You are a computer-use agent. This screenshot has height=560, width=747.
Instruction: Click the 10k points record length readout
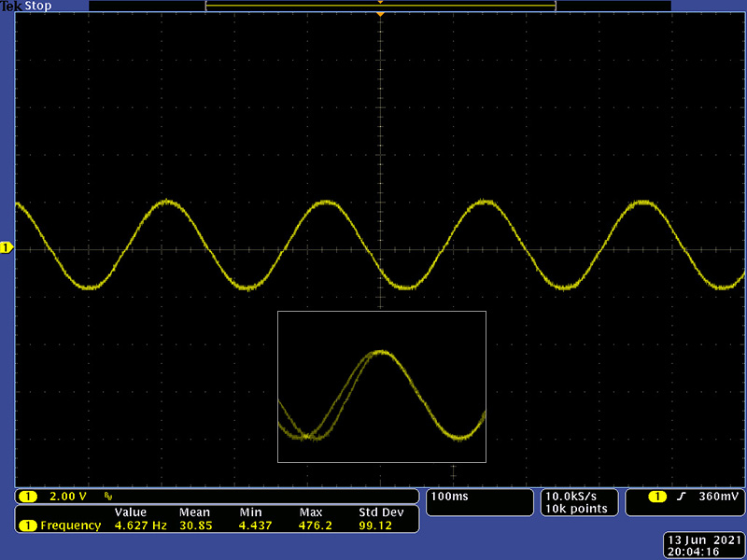pos(577,509)
